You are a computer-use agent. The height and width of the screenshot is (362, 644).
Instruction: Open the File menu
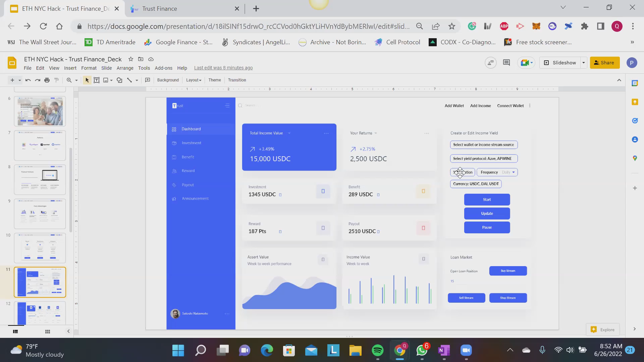[28, 68]
